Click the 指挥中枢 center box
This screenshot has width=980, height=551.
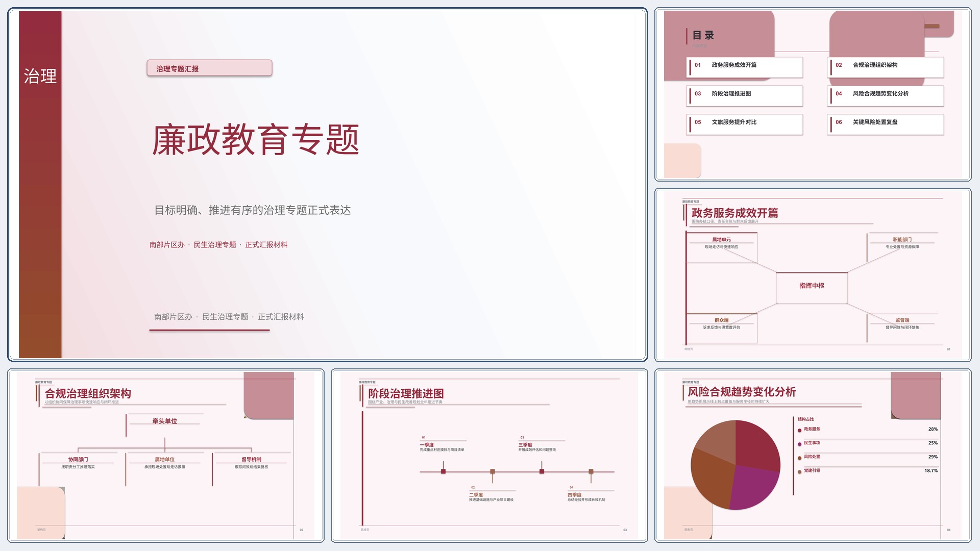click(812, 287)
